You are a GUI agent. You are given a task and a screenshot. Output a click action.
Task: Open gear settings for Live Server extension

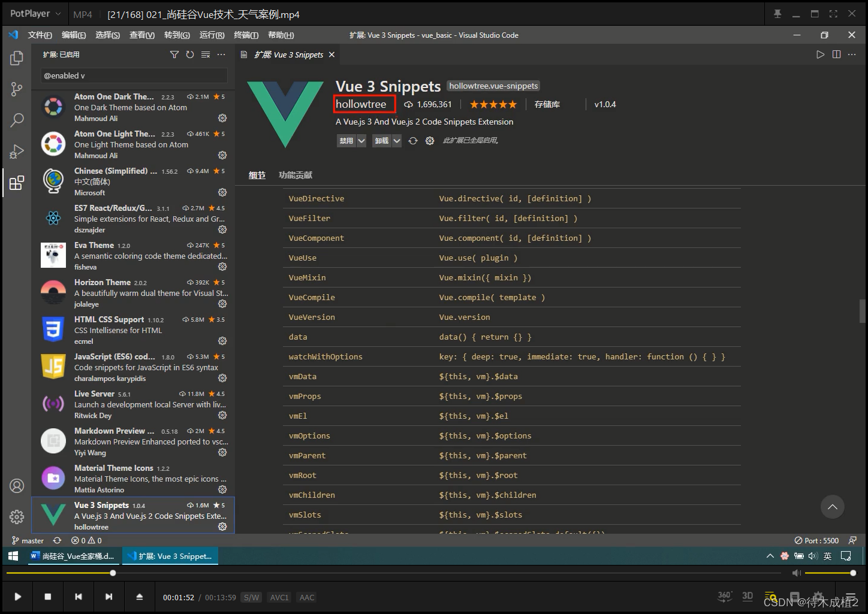point(222,415)
